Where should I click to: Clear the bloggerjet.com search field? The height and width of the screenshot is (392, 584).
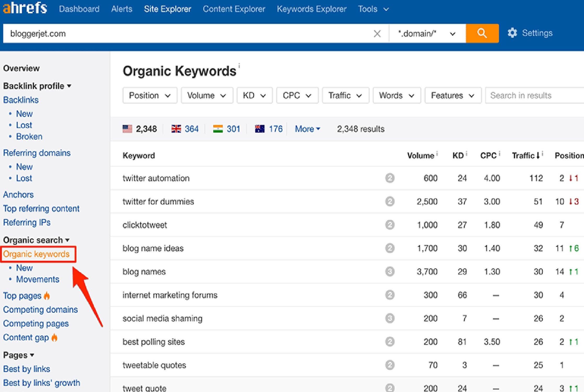point(377,33)
